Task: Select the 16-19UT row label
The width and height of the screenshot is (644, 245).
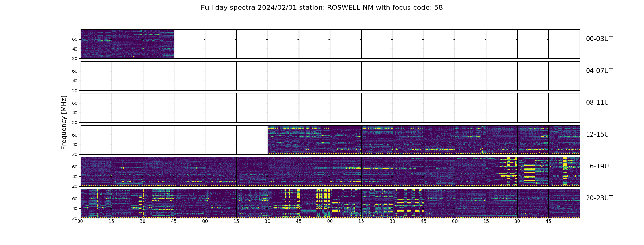Action: click(599, 166)
